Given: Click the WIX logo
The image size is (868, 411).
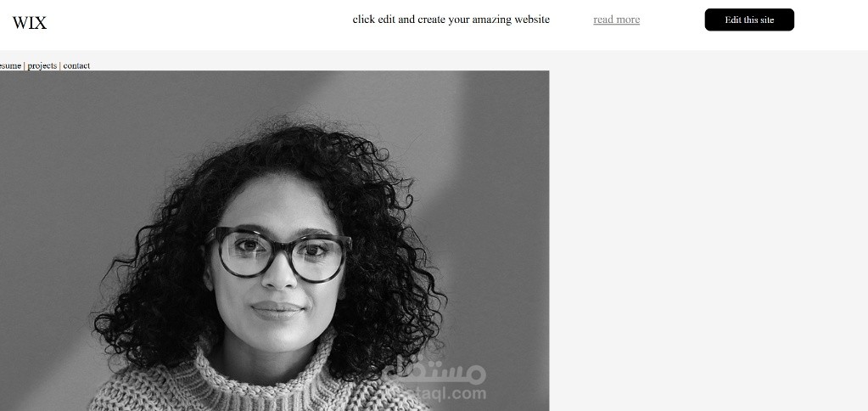Looking at the screenshot, I should click(30, 23).
